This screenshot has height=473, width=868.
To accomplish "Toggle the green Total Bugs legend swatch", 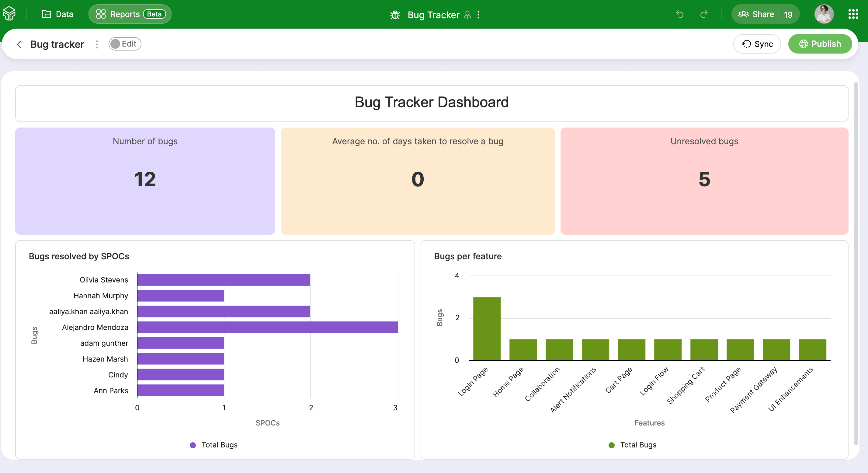I will pyautogui.click(x=612, y=445).
